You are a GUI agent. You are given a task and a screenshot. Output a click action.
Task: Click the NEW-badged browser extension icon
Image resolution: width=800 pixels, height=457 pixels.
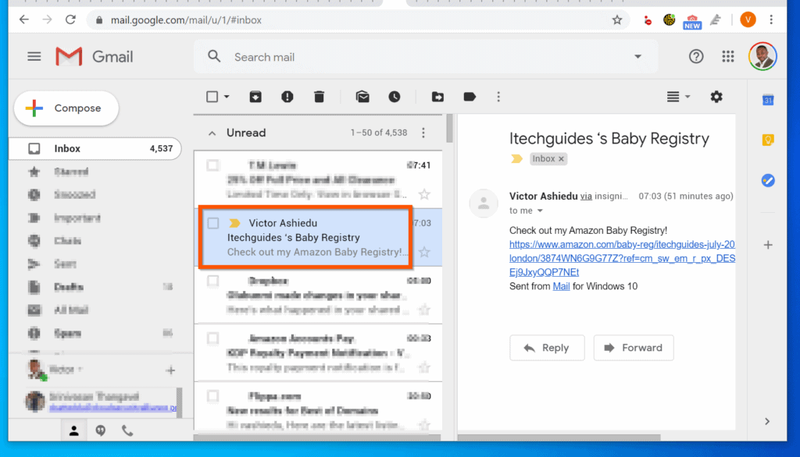pos(692,21)
